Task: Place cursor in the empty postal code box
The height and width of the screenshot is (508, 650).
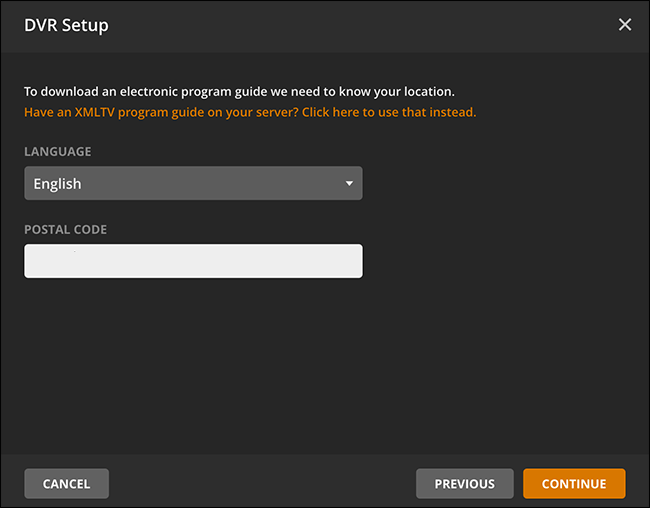Action: (x=193, y=261)
